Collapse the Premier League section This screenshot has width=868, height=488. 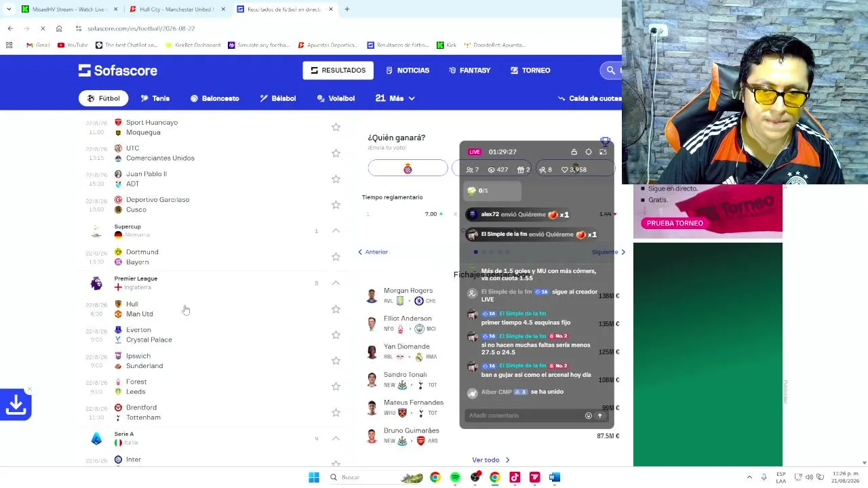(336, 283)
